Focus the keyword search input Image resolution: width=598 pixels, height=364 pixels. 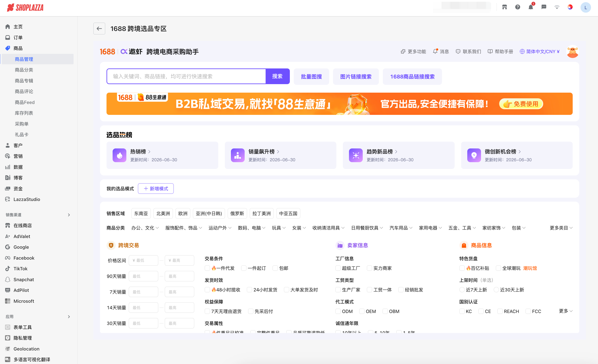tap(186, 76)
